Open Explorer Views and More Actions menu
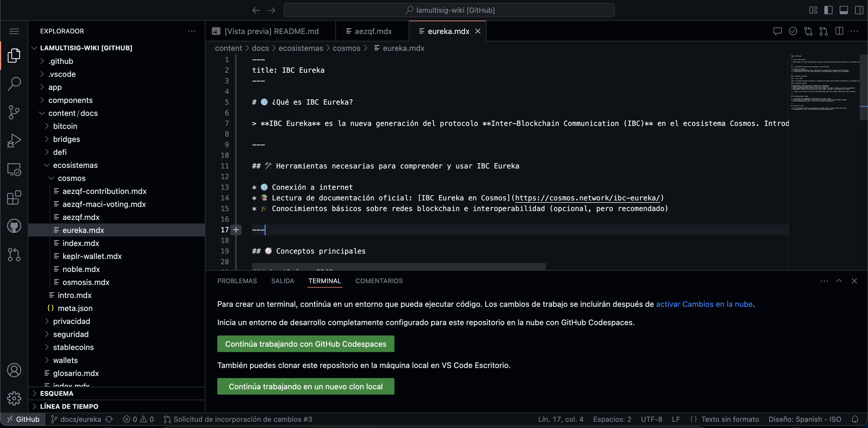The image size is (868, 428). [x=192, y=31]
